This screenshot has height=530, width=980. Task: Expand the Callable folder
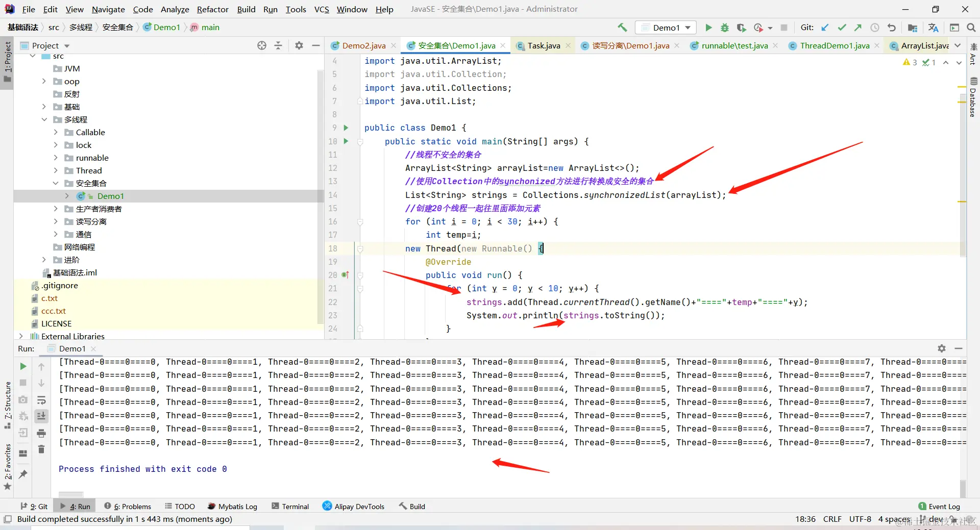click(x=56, y=132)
